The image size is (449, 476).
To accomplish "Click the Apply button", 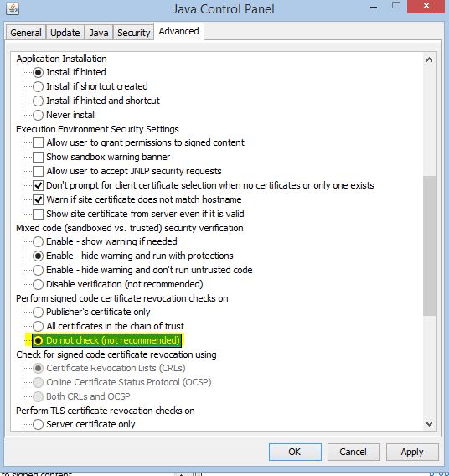I will (412, 452).
